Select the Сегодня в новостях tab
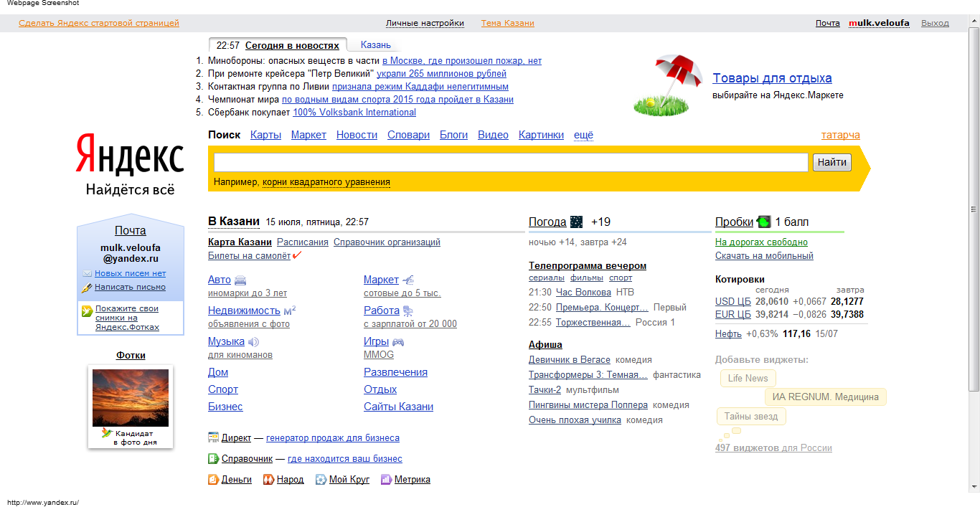This screenshot has height=507, width=980. point(292,45)
